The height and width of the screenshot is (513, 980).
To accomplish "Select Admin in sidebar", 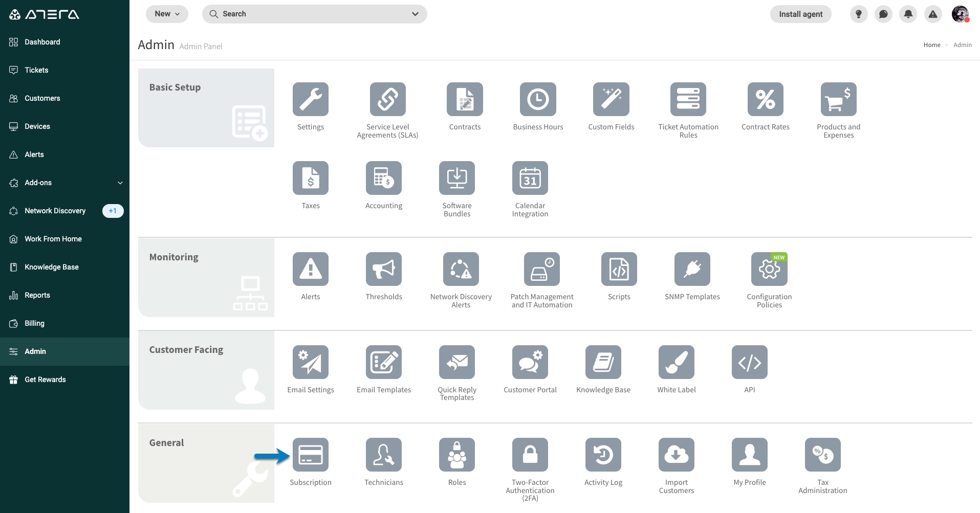I will click(64, 351).
